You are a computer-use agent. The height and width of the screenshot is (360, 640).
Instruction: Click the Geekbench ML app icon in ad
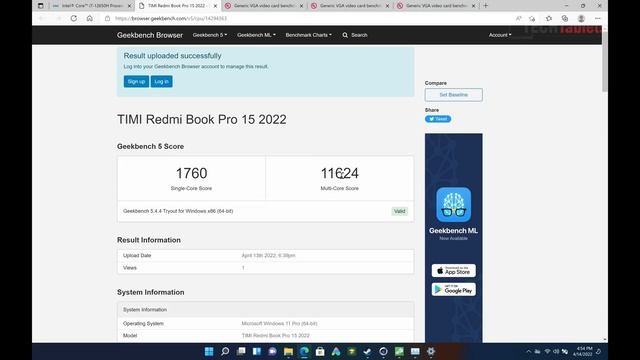[453, 204]
